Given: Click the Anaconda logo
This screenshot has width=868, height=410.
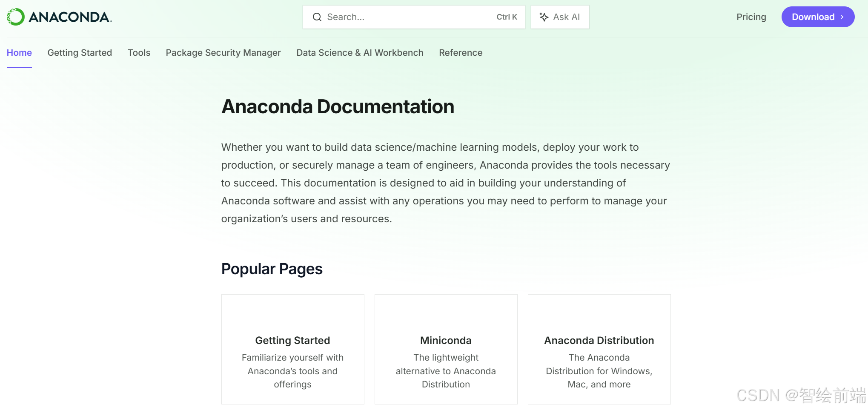Looking at the screenshot, I should pyautogui.click(x=59, y=17).
